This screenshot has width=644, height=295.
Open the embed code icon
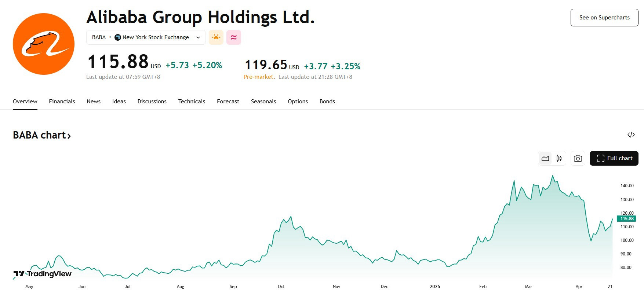[631, 135]
